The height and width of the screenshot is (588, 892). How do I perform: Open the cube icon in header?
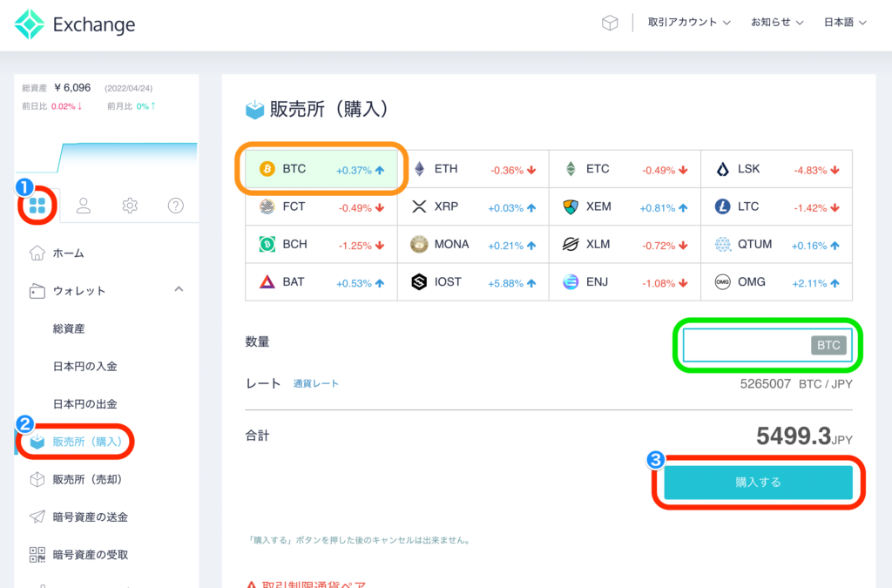pyautogui.click(x=610, y=23)
